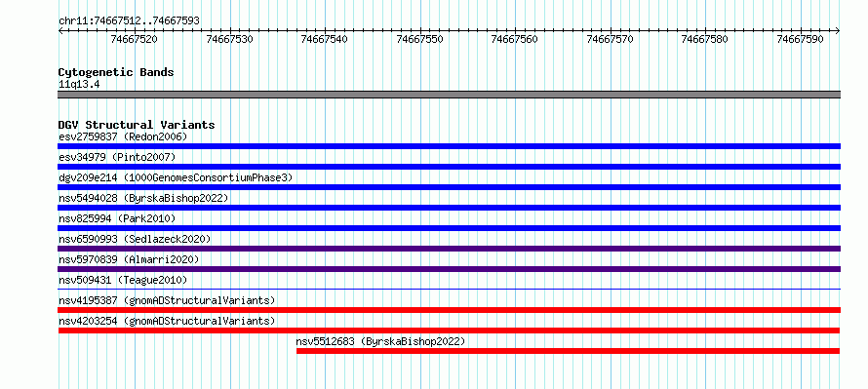
Task: Select the red bar under nsv4195387
Action: pos(449,310)
